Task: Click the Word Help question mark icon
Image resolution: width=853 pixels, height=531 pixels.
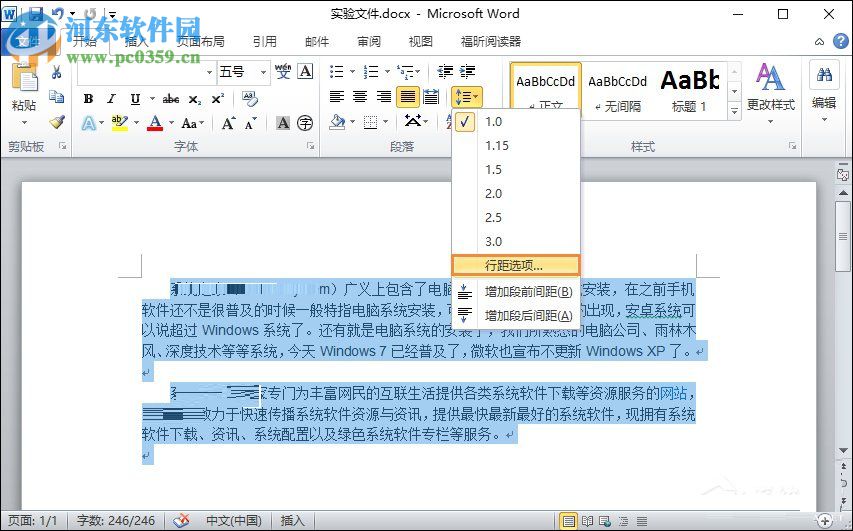Action: 841,41
